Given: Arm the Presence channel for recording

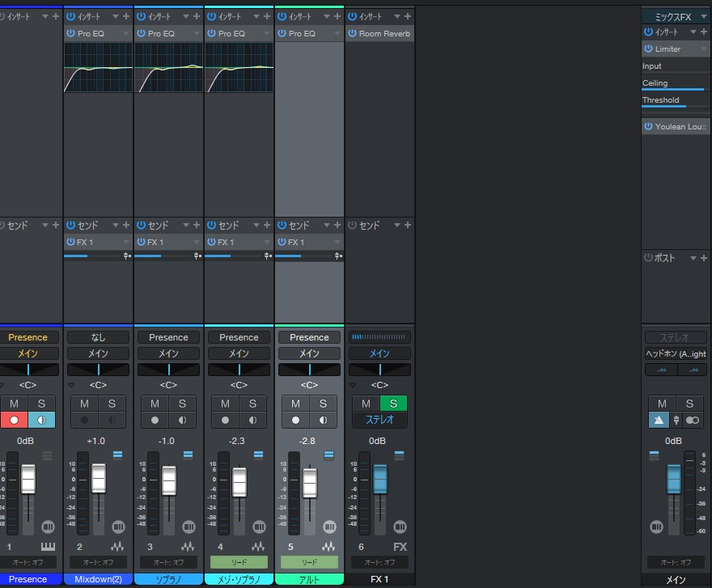Looking at the screenshot, I should point(15,419).
